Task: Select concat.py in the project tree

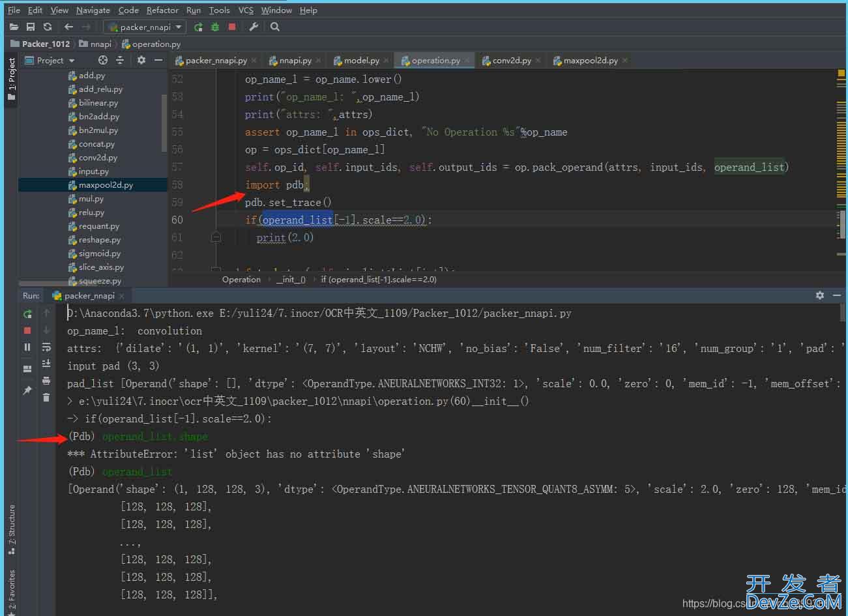Action: 96,144
